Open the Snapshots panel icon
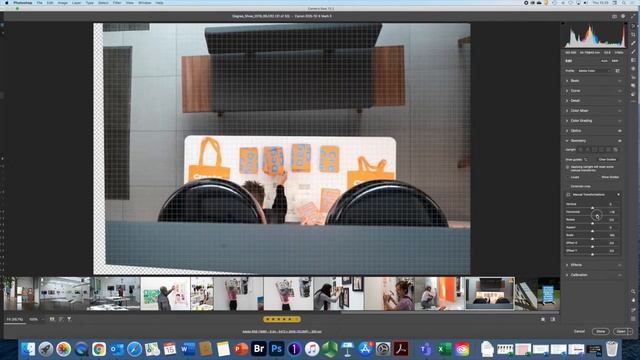 pyautogui.click(x=633, y=86)
